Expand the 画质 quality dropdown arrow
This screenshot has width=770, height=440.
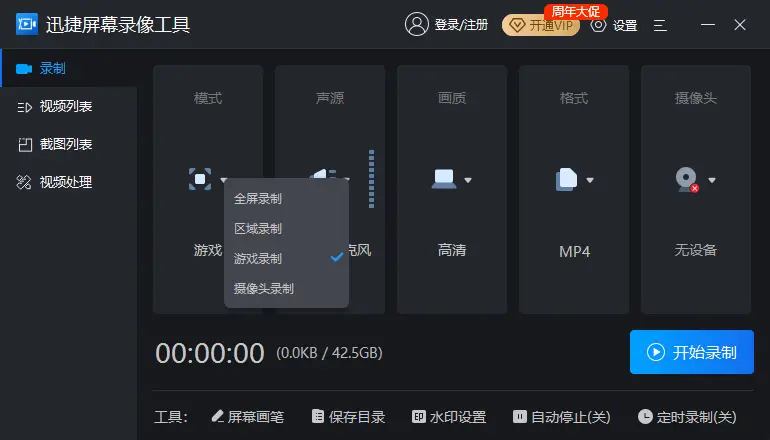[468, 181]
